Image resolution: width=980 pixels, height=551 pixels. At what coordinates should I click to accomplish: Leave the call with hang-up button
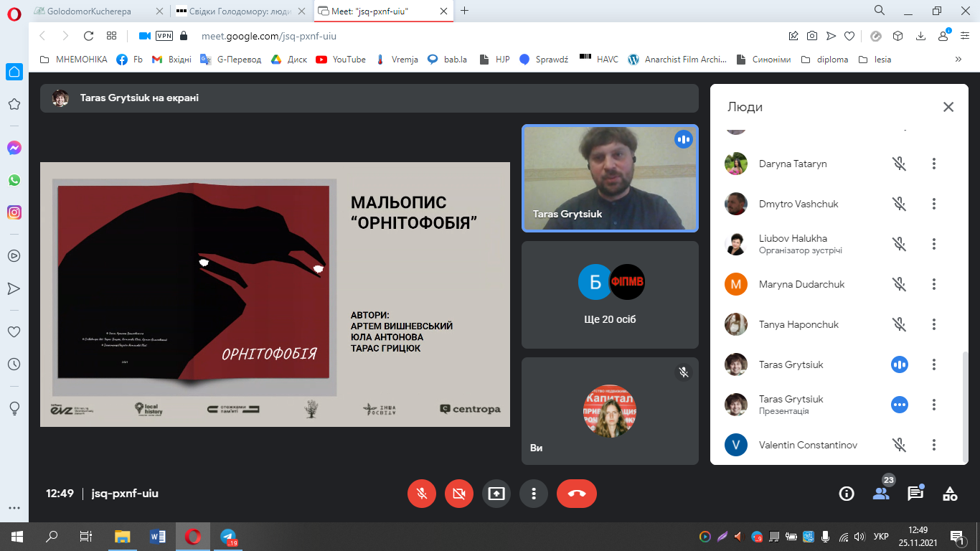(x=577, y=494)
